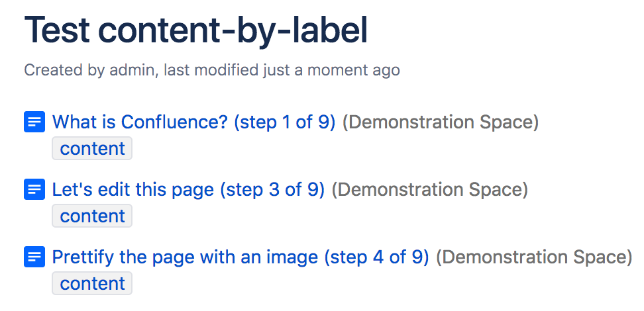Open the What is Confluence? page link
This screenshot has height=311, width=644.
click(194, 122)
